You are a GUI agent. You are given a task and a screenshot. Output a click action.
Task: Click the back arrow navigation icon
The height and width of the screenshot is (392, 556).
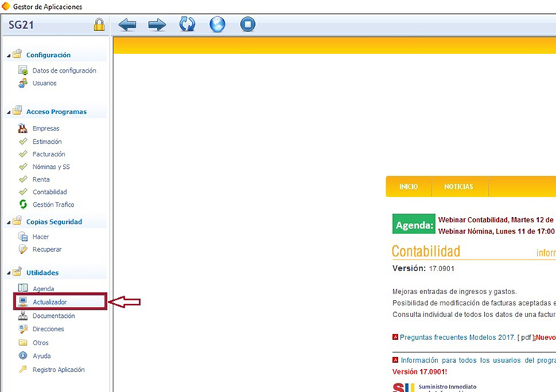click(128, 25)
